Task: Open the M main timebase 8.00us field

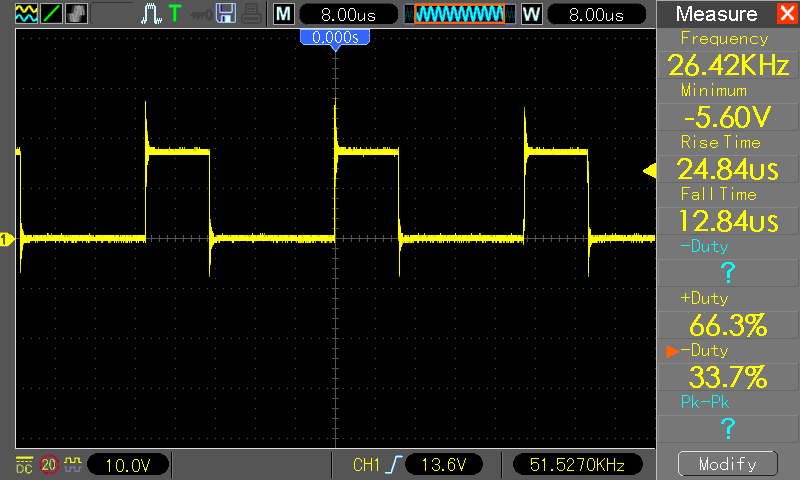Action: click(x=348, y=14)
